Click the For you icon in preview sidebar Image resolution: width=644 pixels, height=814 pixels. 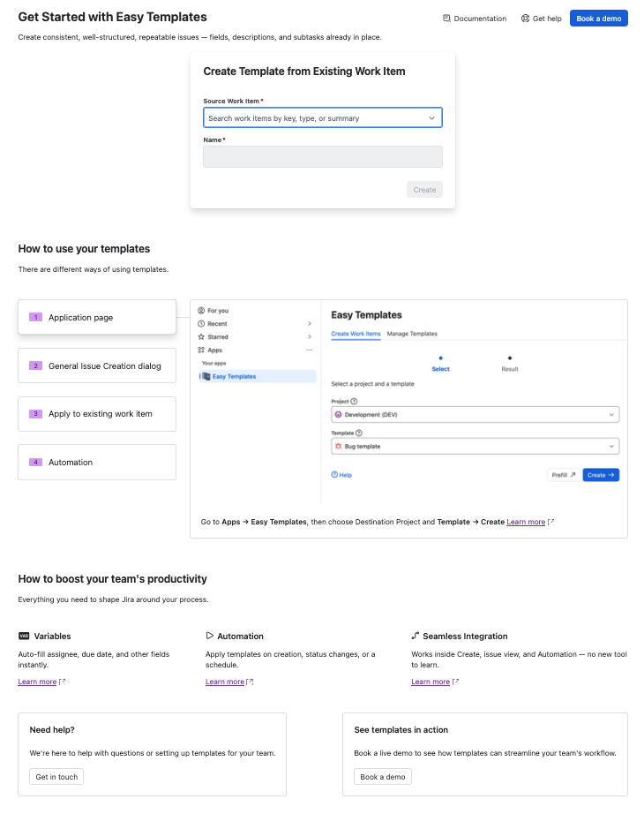(x=201, y=311)
